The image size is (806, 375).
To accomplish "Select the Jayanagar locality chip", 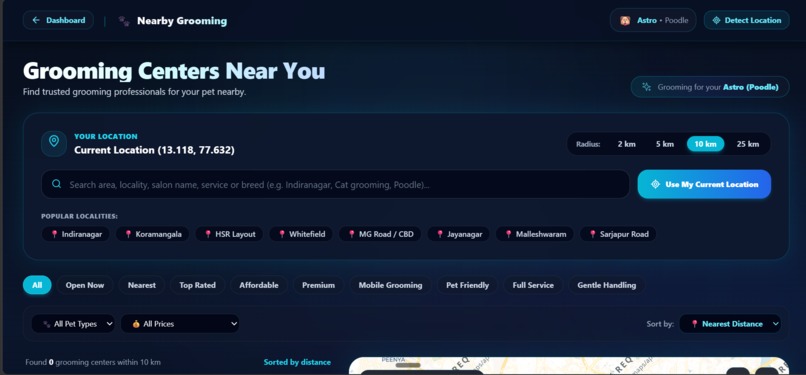I will click(x=459, y=234).
